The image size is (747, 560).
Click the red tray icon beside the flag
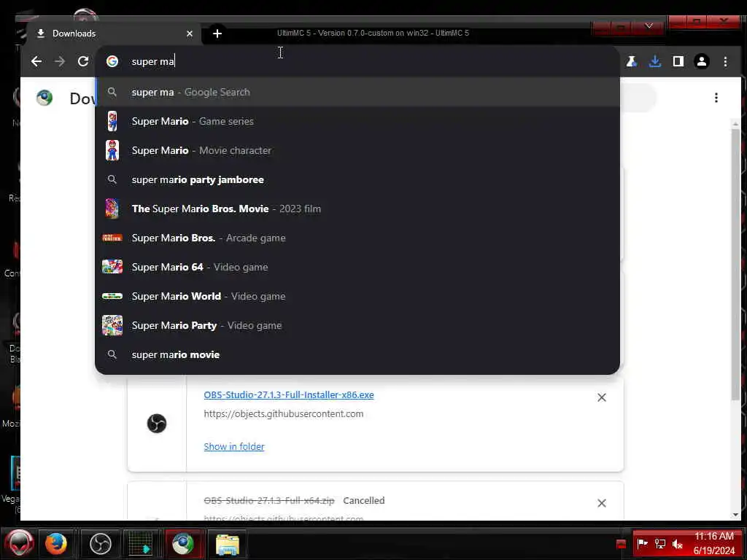click(x=621, y=544)
